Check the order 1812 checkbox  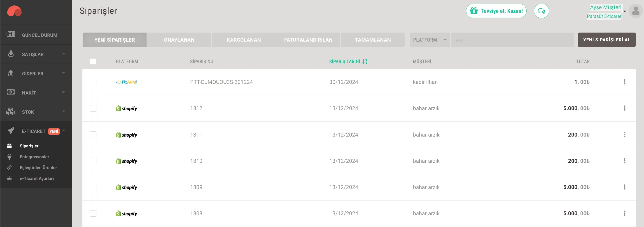pos(93,108)
